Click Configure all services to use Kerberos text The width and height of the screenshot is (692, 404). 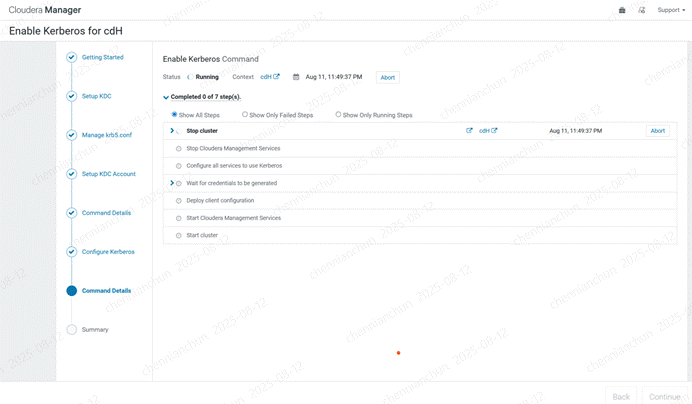(x=234, y=166)
